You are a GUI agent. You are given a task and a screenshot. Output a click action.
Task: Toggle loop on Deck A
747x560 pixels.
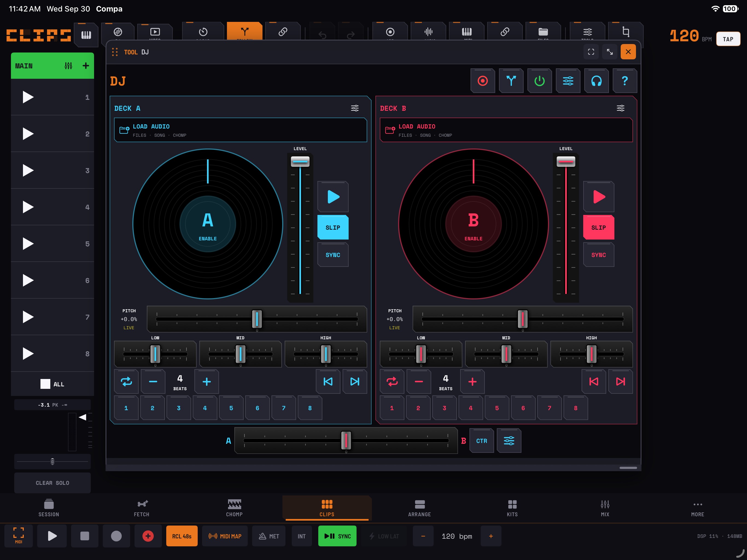point(126,382)
